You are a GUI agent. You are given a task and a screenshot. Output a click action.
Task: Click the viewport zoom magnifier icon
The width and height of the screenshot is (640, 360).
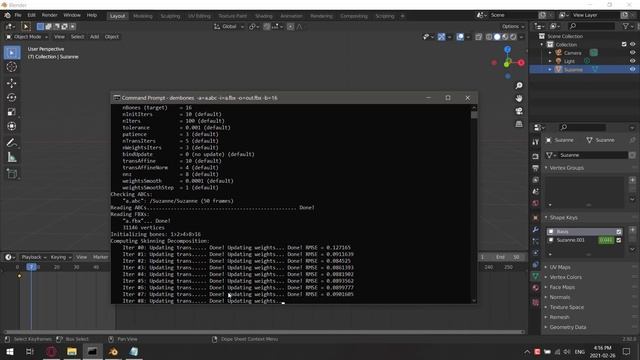519,86
